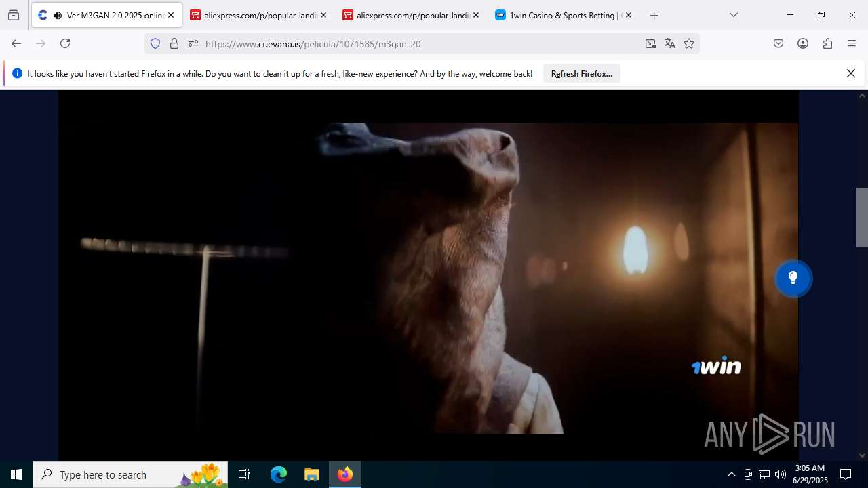Screen dimensions: 868x488
Task: Save page to Pocket icon
Action: pos(778,43)
